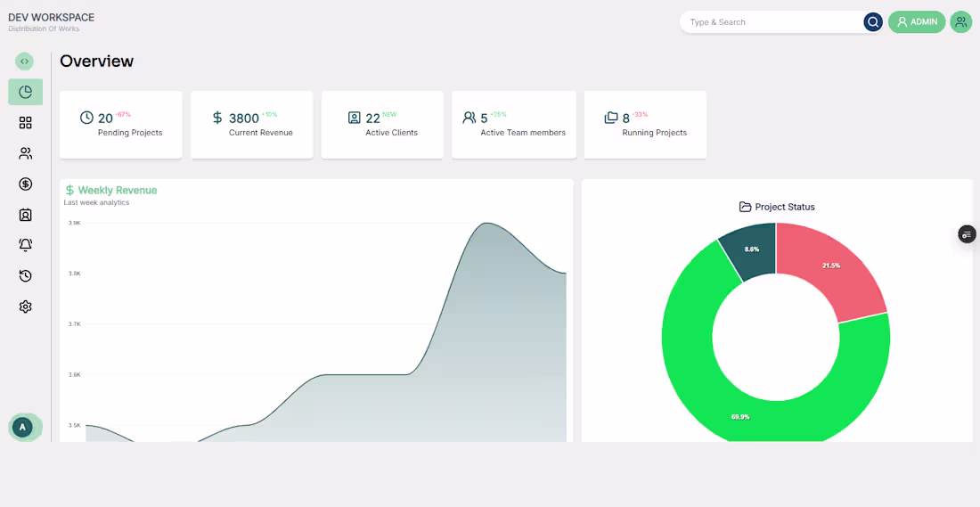Click the user avatar 'A' in sidebar

(22, 427)
